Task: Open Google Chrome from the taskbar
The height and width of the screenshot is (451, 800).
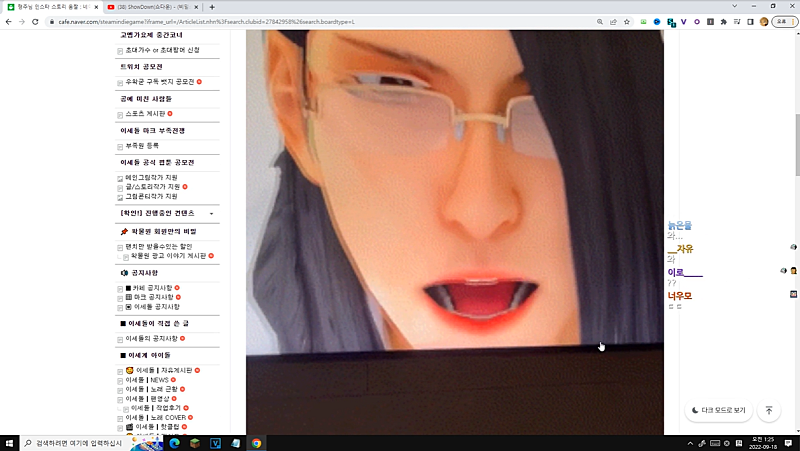Action: [256, 443]
